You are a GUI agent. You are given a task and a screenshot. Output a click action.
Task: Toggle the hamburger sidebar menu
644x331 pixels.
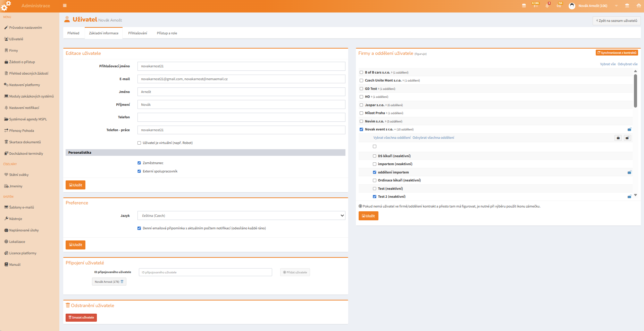point(65,6)
